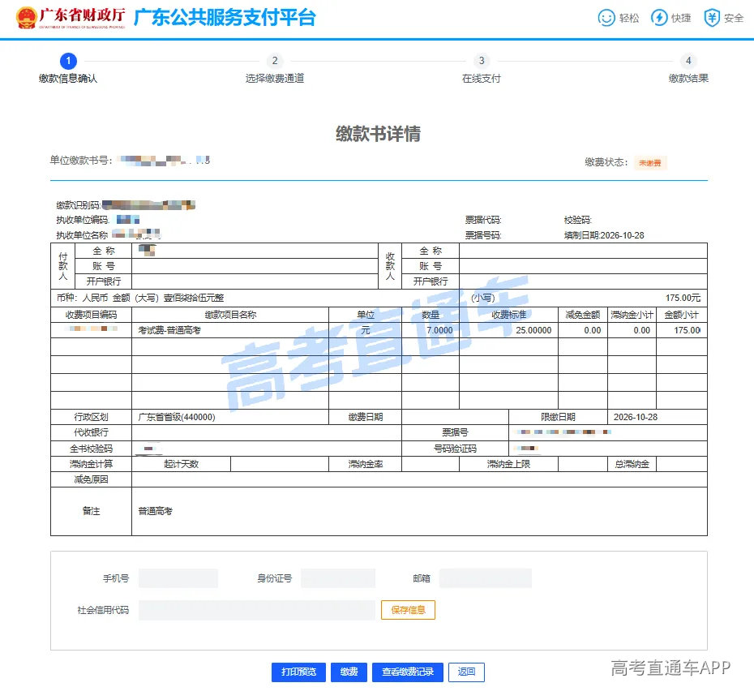This screenshot has width=754, height=700.
Task: Click the 单位缴款书号 label
Action: pyautogui.click(x=81, y=161)
